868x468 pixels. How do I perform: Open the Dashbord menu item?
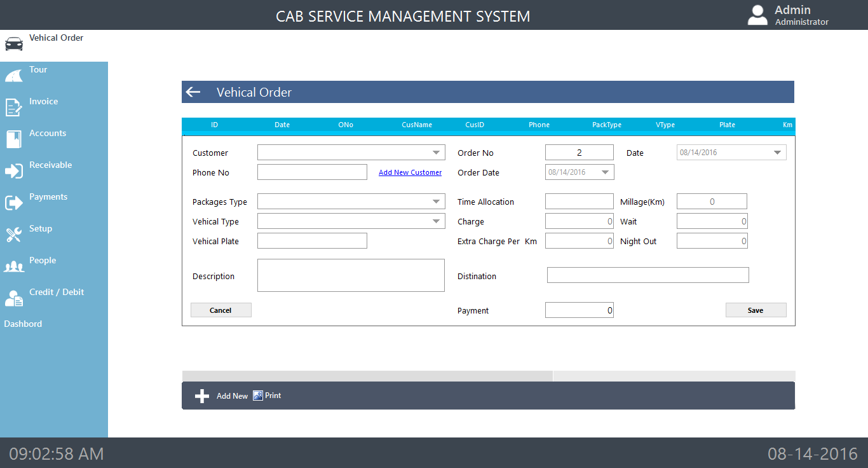23,324
